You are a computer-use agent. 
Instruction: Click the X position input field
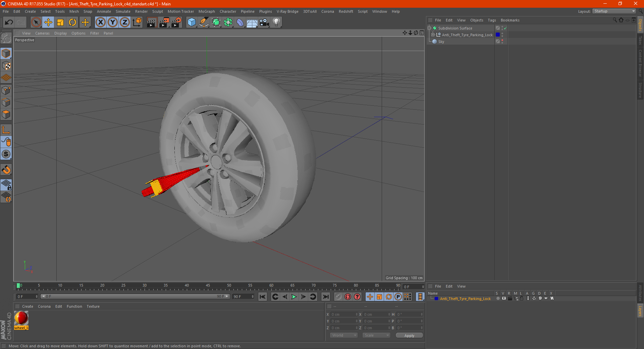click(x=344, y=314)
